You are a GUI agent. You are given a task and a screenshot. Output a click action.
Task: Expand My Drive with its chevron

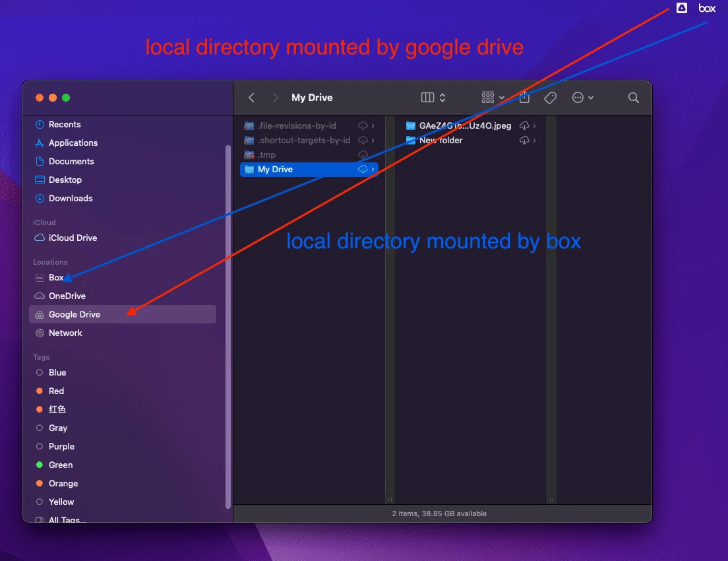tap(373, 169)
